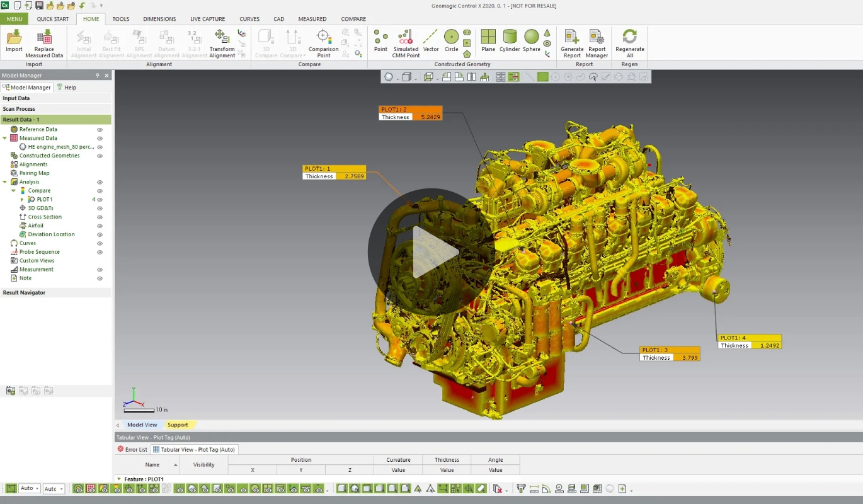
Task: Toggle visibility of PLOT1
Action: 100,200
